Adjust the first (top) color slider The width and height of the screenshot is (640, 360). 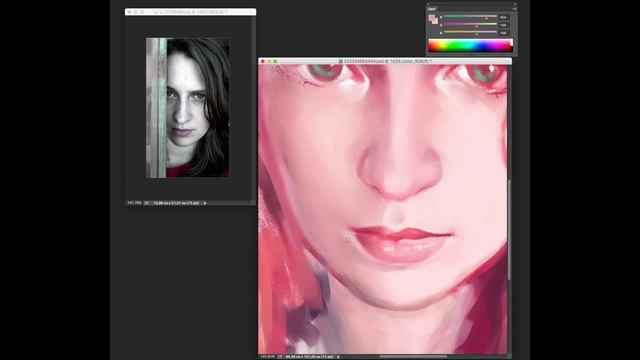pyautogui.click(x=470, y=17)
